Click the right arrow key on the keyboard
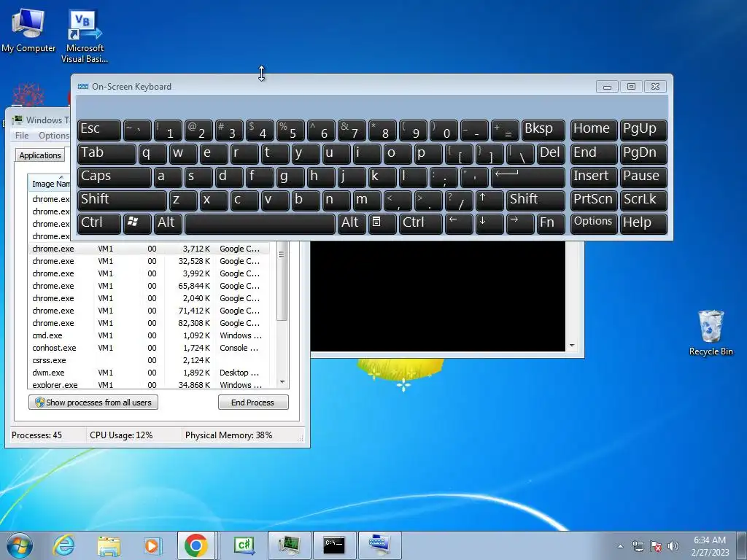 click(x=519, y=223)
